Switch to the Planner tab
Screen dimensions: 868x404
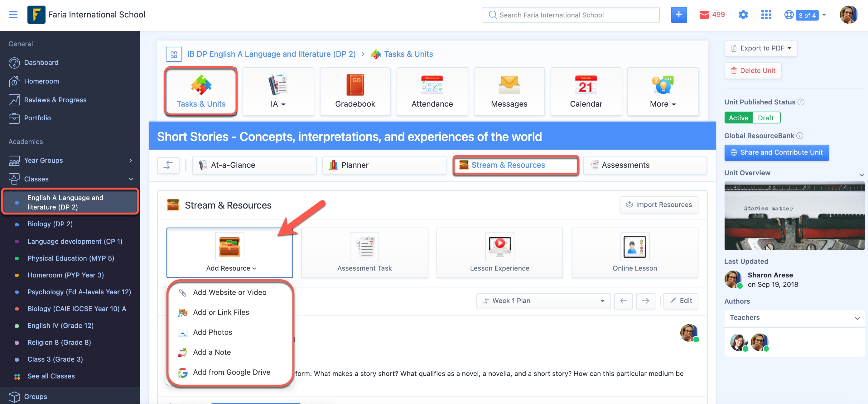tap(384, 165)
